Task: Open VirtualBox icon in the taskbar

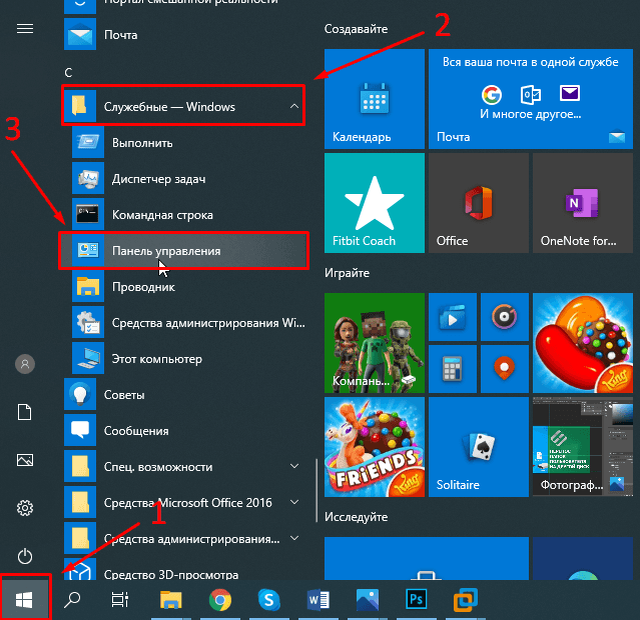Action: [x=466, y=600]
